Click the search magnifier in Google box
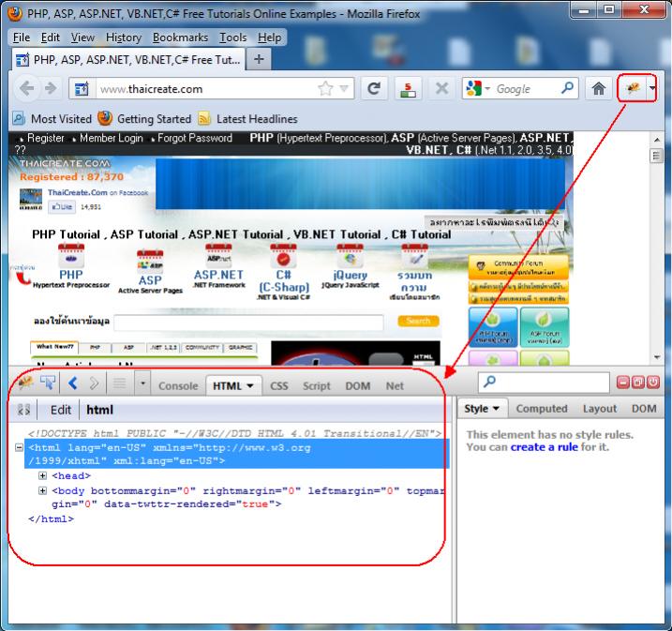Viewport: 672px width, 631px height. 567,88
